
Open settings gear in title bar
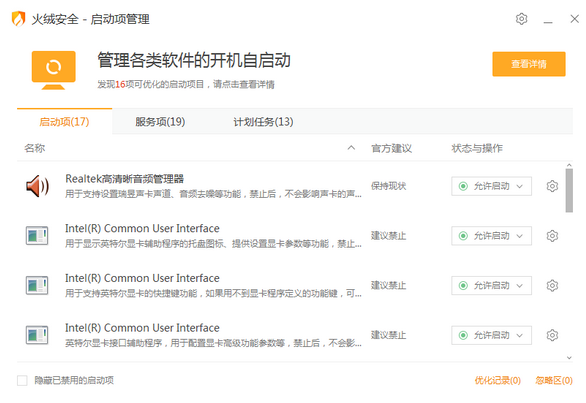coord(521,19)
